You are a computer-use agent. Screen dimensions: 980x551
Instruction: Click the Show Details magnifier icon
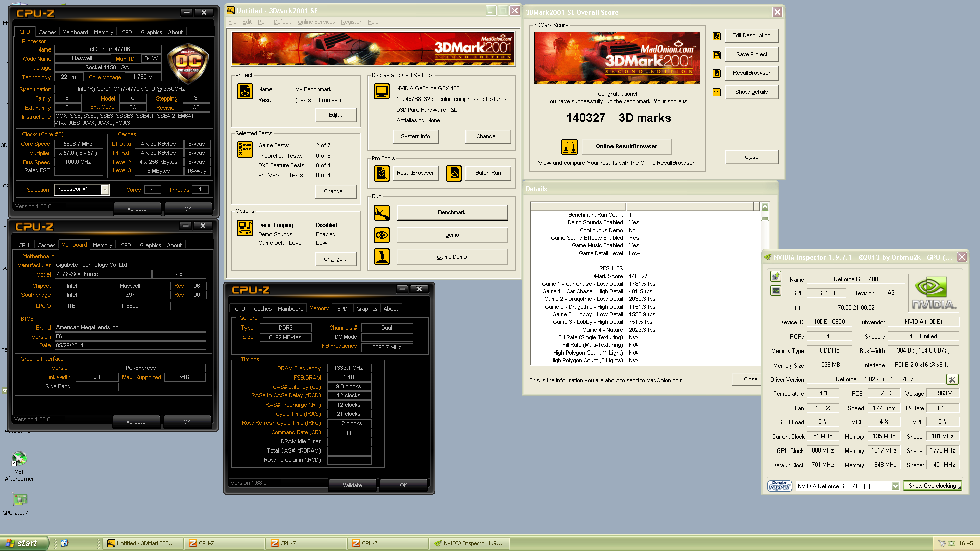pyautogui.click(x=717, y=92)
